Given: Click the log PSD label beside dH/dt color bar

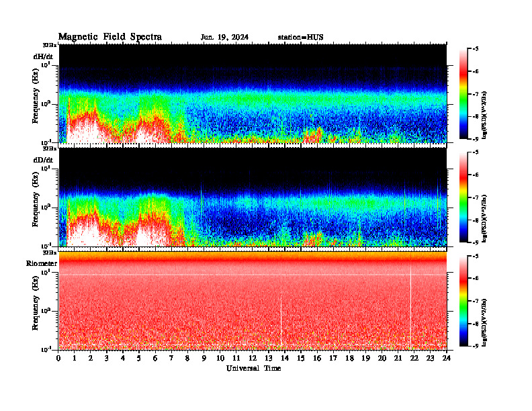Looking at the screenshot, I should 484,115.
